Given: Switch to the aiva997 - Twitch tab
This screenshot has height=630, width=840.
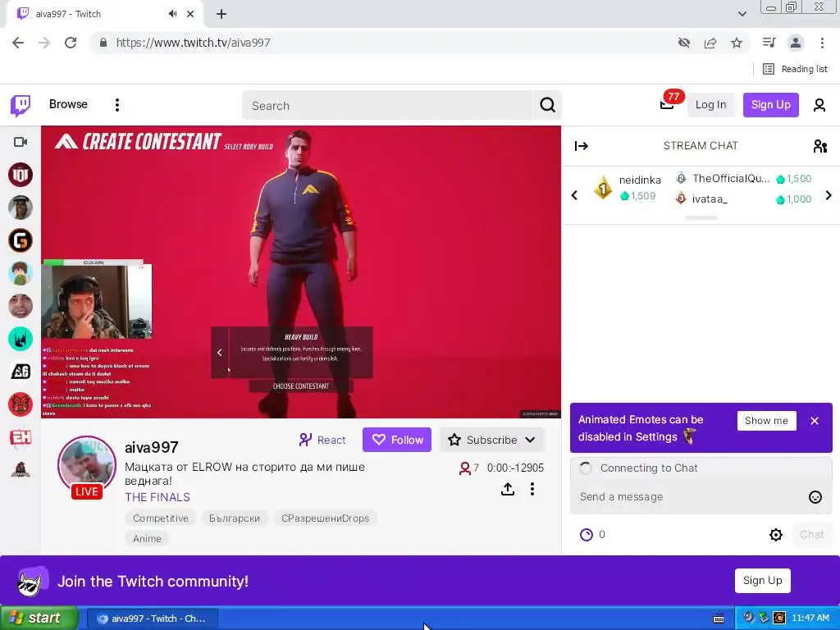Looking at the screenshot, I should [x=104, y=14].
